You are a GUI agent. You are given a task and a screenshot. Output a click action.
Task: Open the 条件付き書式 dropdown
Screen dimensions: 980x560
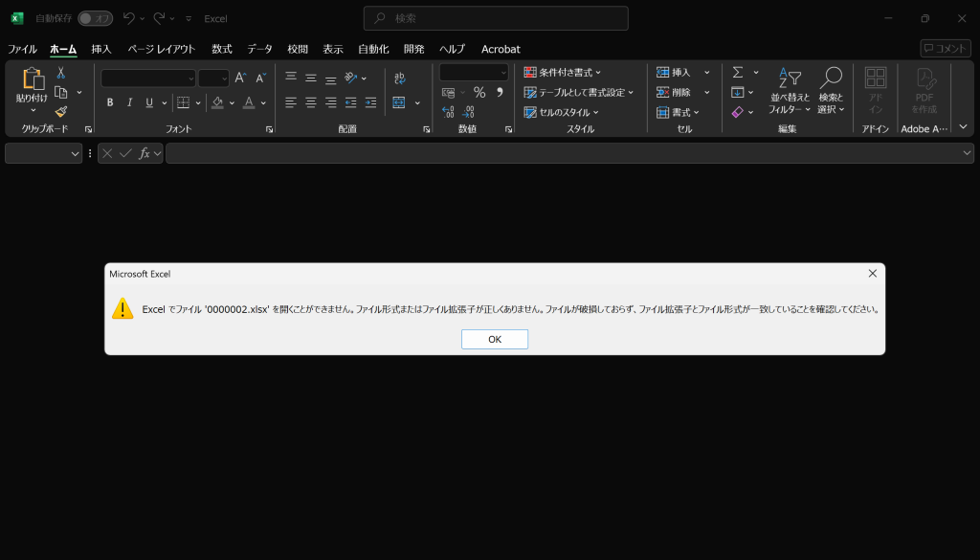[562, 73]
